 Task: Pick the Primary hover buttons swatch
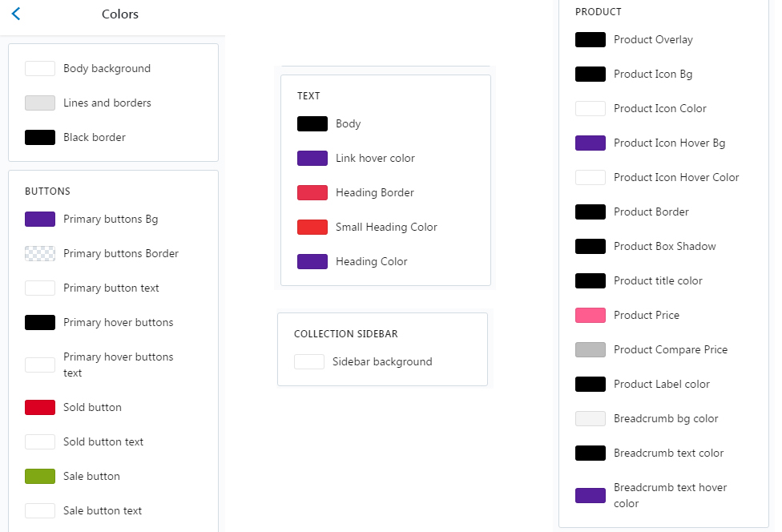click(x=40, y=323)
